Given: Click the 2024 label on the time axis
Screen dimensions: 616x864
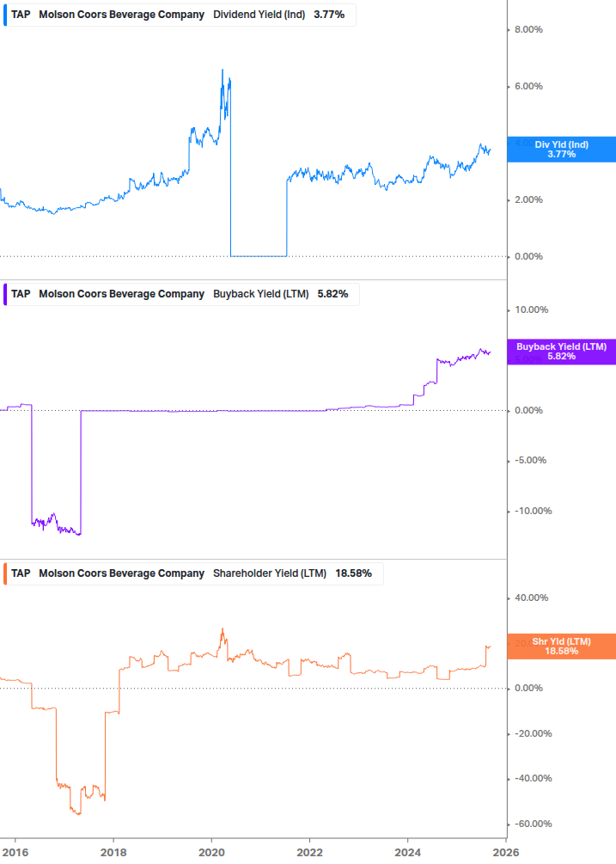Looking at the screenshot, I should 407,853.
